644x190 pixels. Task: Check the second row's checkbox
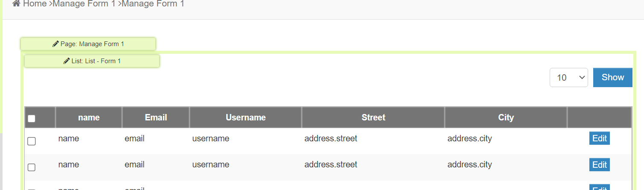tap(32, 167)
